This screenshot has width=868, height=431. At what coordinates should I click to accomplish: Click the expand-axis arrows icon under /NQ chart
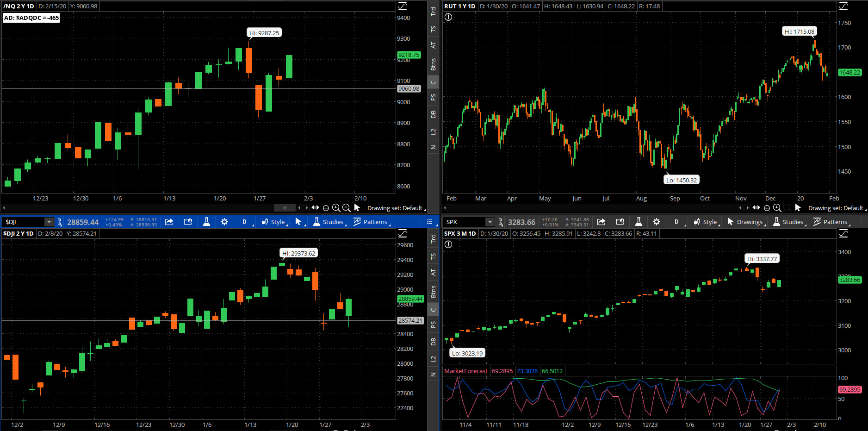315,207
